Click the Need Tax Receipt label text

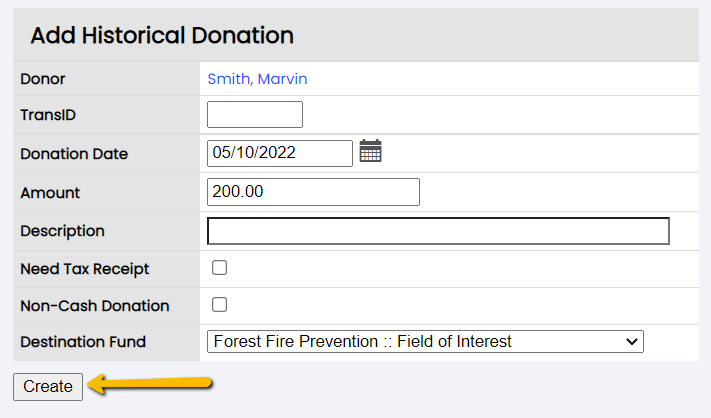[x=85, y=269]
